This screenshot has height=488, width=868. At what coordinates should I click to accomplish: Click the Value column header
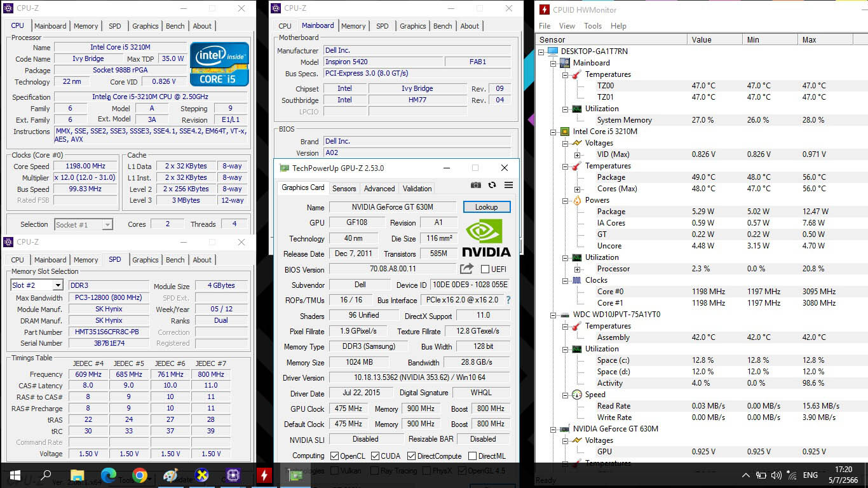point(714,39)
